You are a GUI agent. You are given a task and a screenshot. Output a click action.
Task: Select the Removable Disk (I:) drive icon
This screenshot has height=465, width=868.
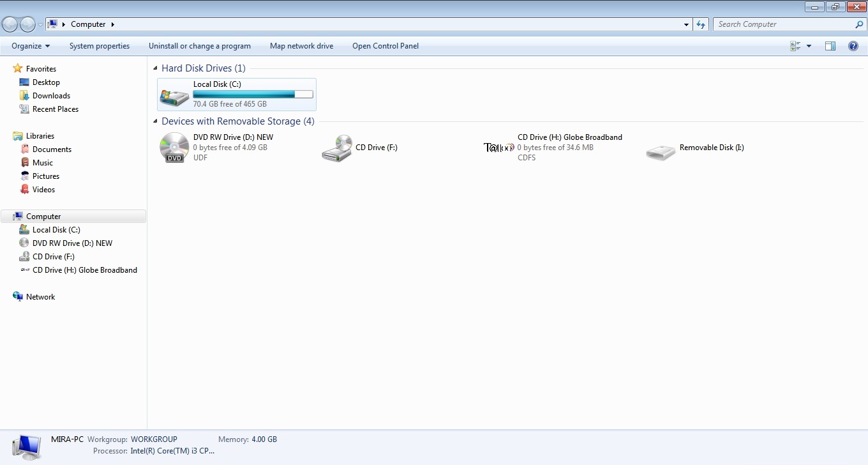[661, 153]
